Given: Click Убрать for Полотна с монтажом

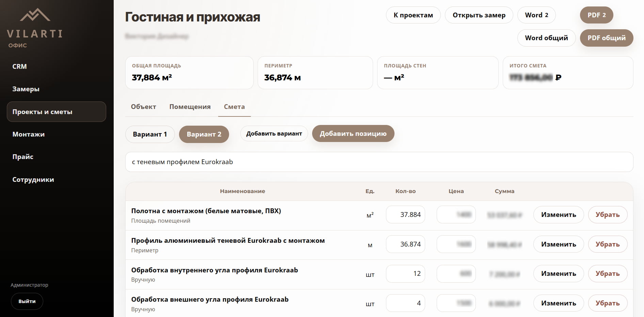Looking at the screenshot, I should coord(608,215).
